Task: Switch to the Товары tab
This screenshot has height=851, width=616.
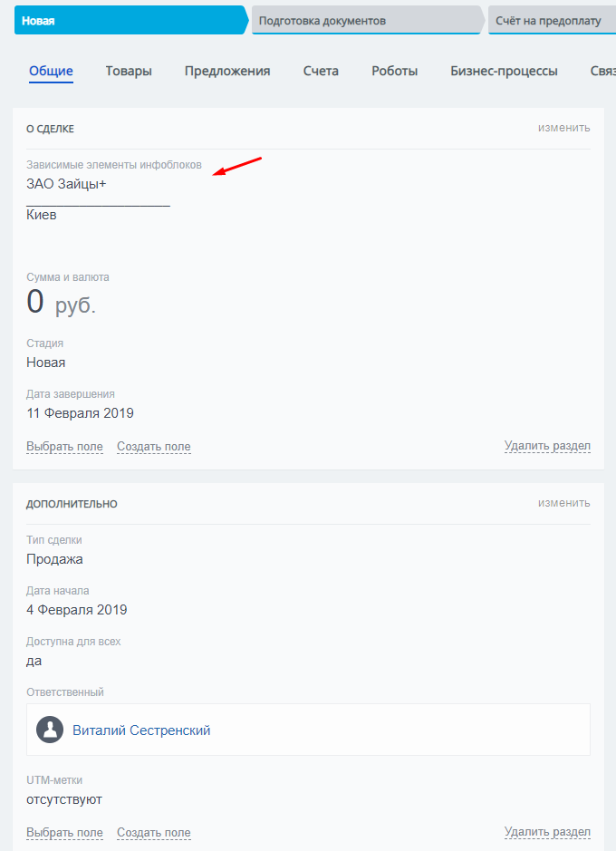Action: (129, 71)
